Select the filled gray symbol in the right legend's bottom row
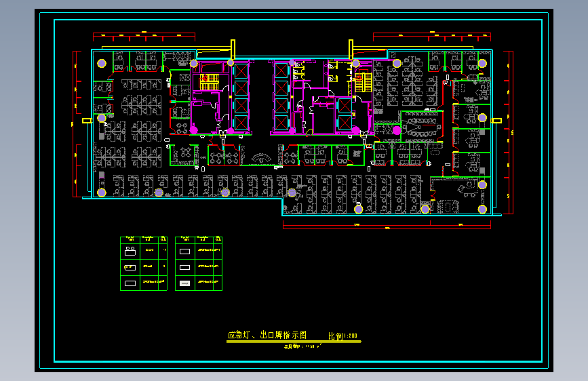588x381 pixels. (184, 283)
